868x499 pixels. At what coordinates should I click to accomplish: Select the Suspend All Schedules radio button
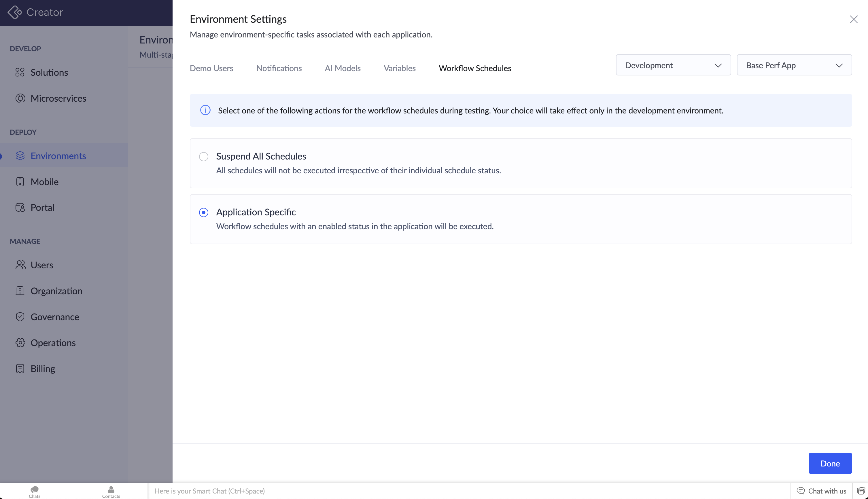point(204,157)
